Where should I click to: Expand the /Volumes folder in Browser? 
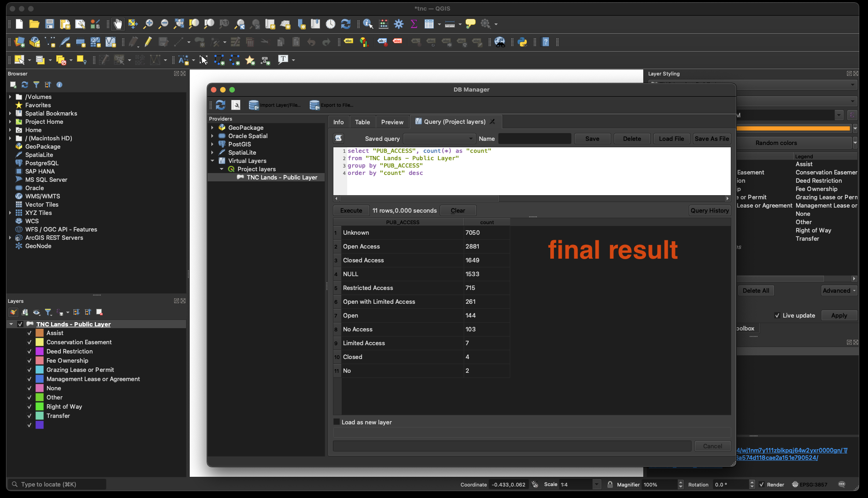click(x=10, y=97)
